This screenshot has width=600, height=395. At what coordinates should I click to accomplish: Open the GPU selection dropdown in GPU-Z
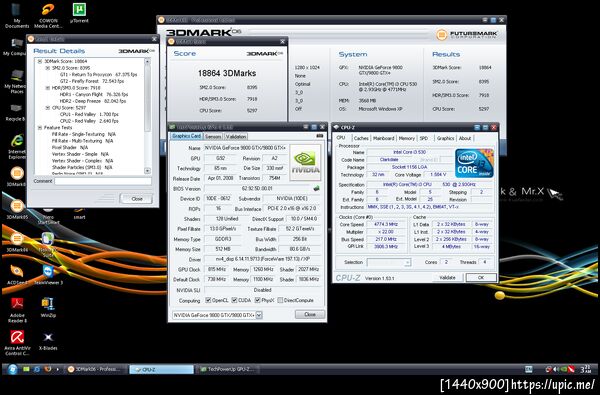[259, 315]
